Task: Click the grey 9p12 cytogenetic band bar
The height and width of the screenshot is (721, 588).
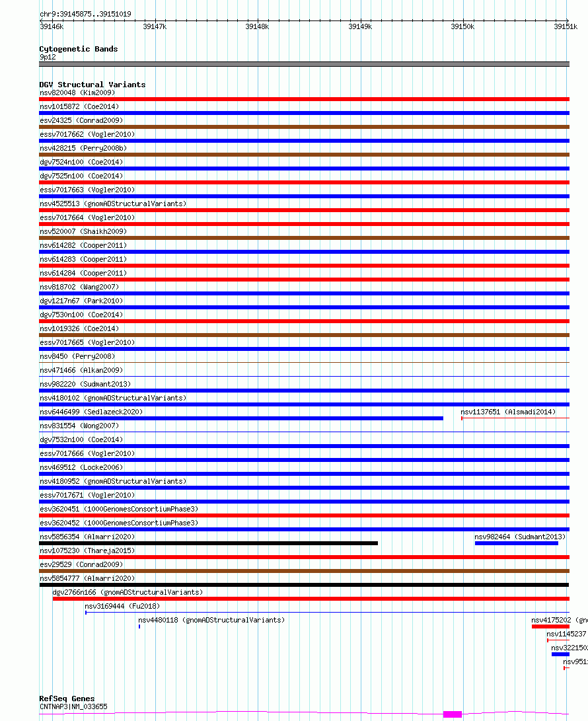Action: tap(305, 64)
